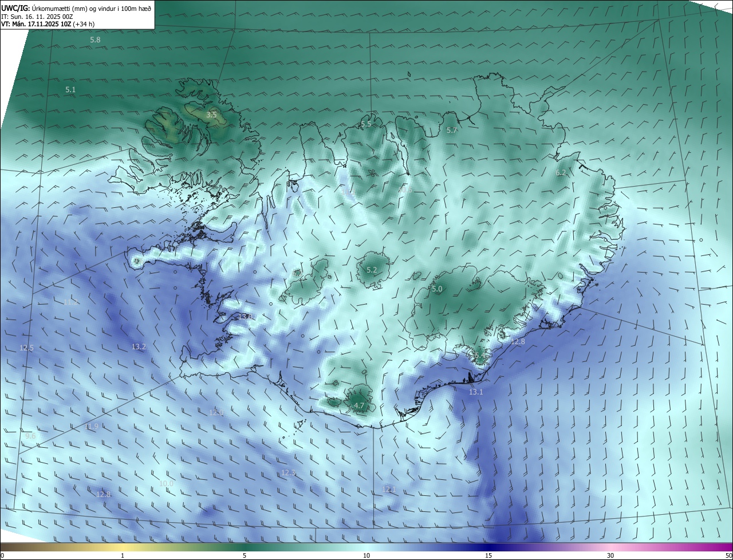Click the 50 tick on the color scale

(x=728, y=555)
